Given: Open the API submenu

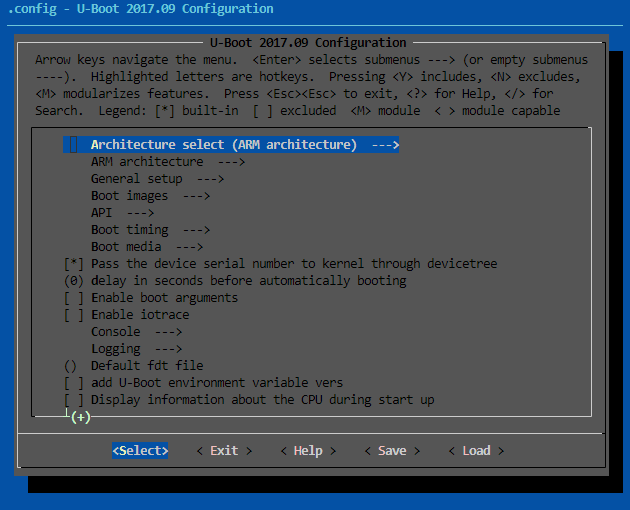Looking at the screenshot, I should click(x=122, y=213).
